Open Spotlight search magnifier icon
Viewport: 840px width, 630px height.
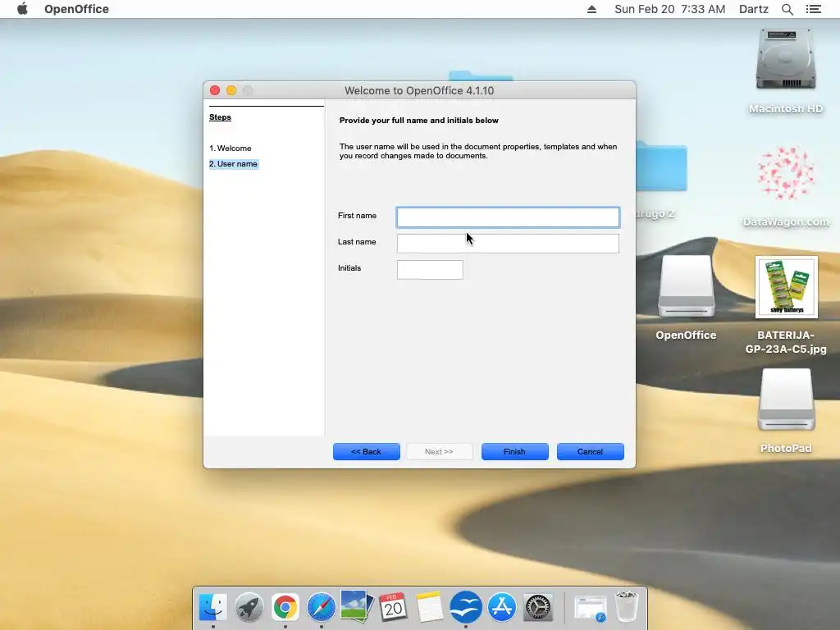(787, 9)
